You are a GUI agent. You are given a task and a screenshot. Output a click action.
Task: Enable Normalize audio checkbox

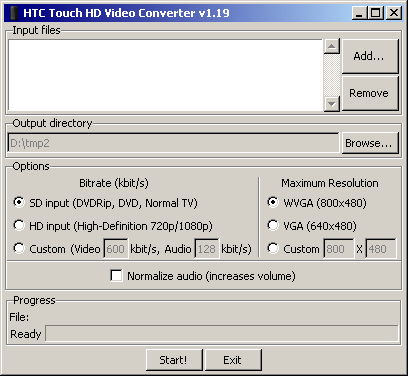(116, 276)
